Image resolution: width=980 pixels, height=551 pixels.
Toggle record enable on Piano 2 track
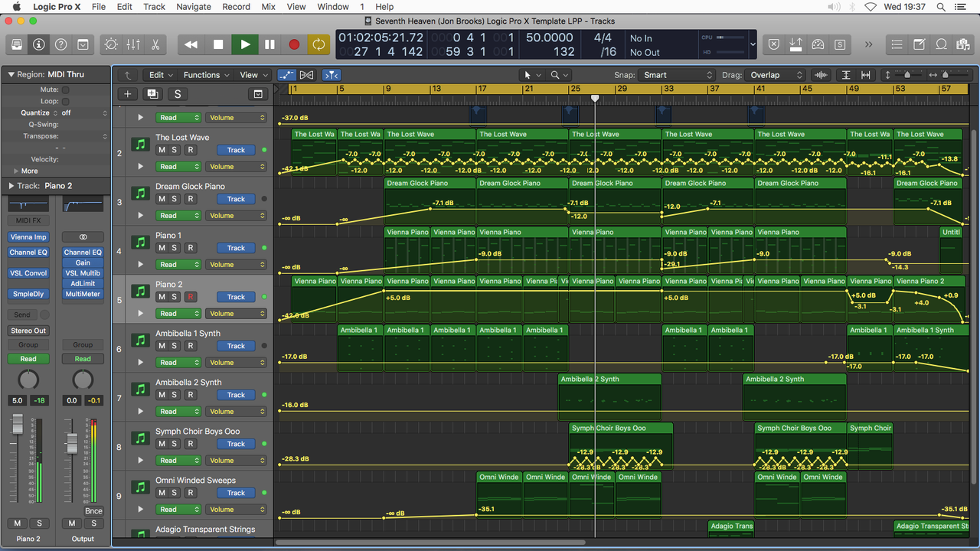[x=190, y=297]
